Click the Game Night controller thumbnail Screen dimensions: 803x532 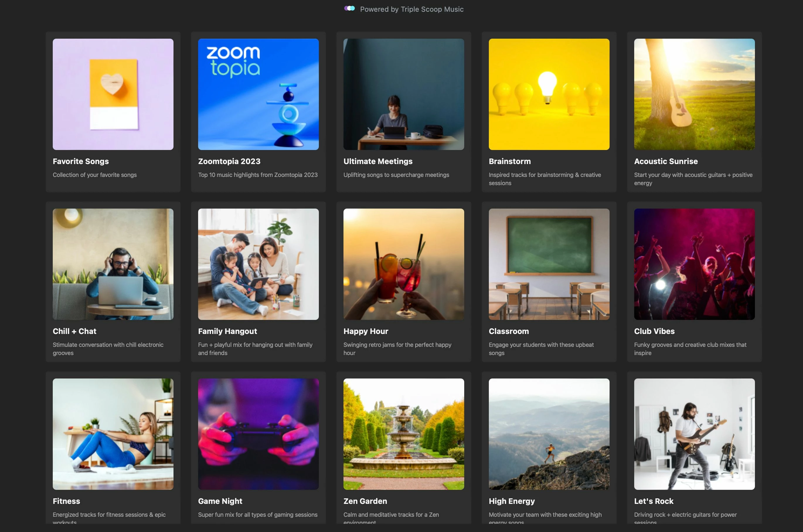258,434
